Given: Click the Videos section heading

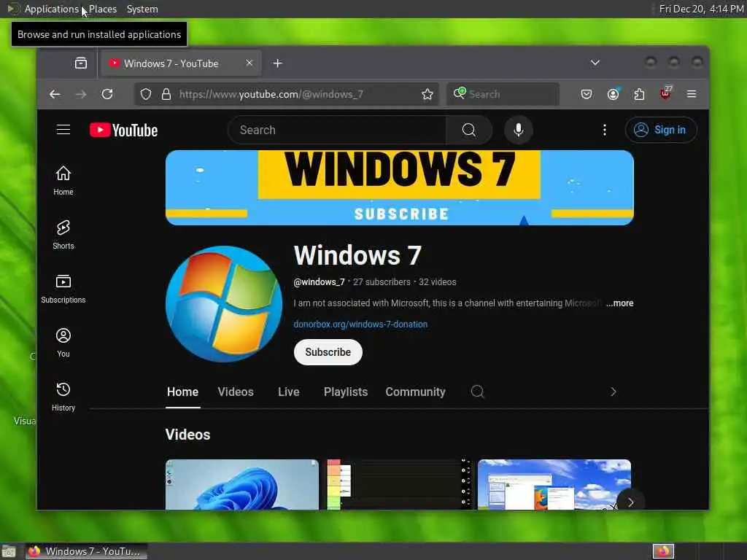Looking at the screenshot, I should pos(187,435).
